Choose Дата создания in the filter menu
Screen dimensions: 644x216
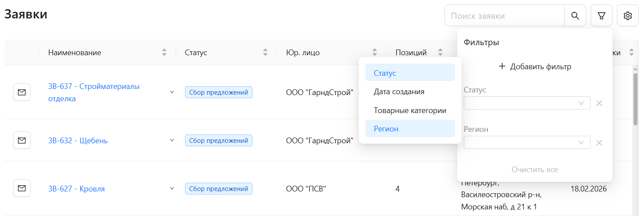(x=410, y=92)
